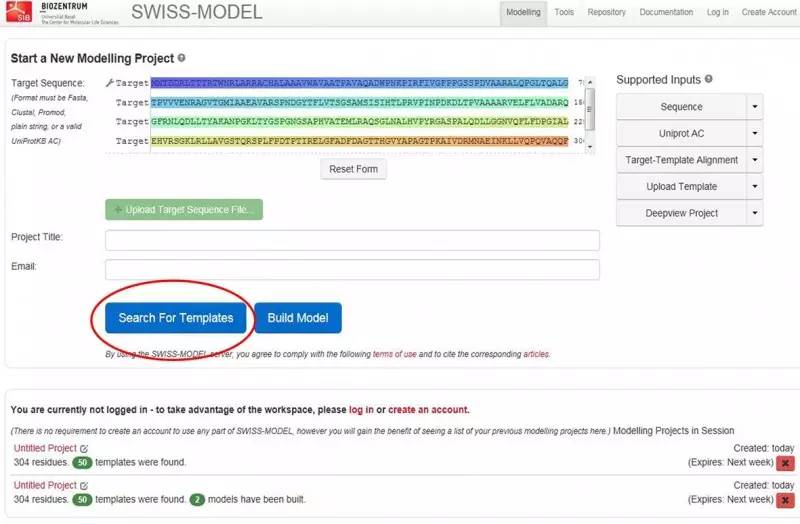800x524 pixels.
Task: Select the Upload Template button
Action: (x=681, y=186)
